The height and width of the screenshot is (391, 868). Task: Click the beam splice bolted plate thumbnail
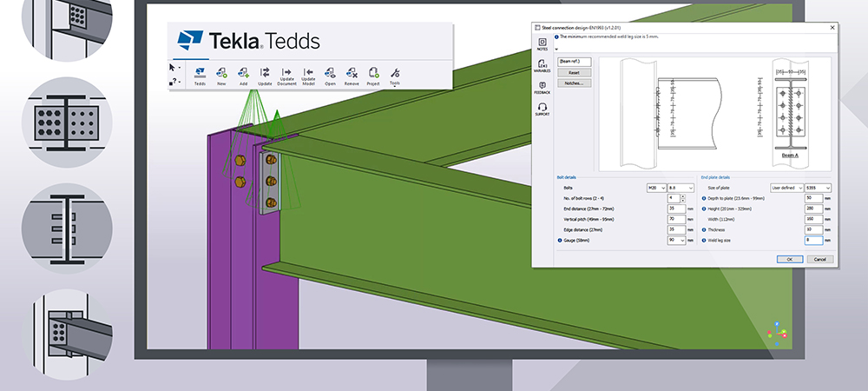[x=67, y=123]
